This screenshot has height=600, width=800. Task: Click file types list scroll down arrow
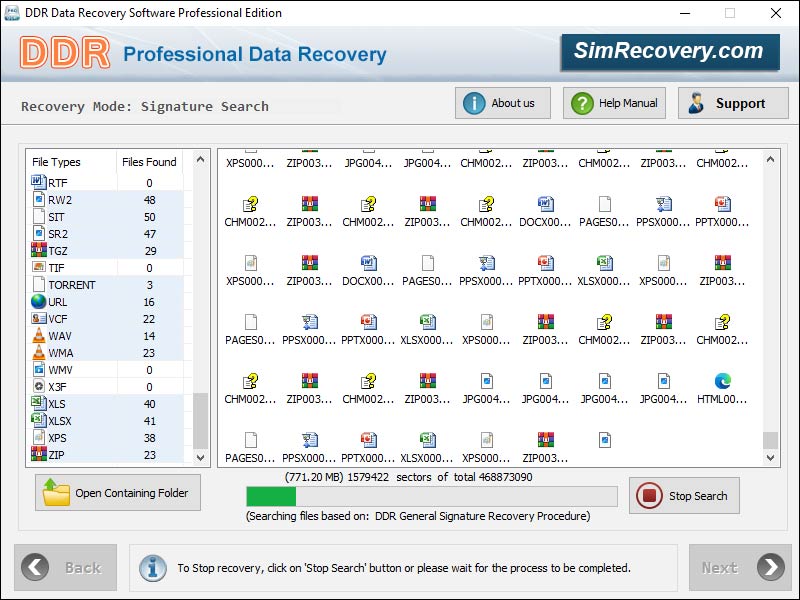pyautogui.click(x=201, y=458)
